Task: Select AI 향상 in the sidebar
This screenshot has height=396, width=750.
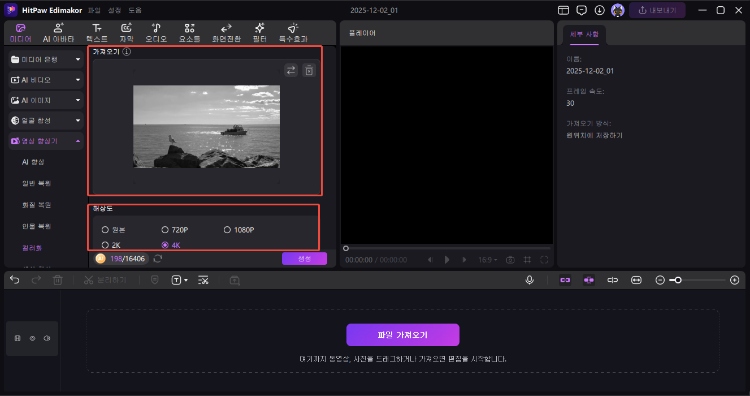Action: pos(33,162)
